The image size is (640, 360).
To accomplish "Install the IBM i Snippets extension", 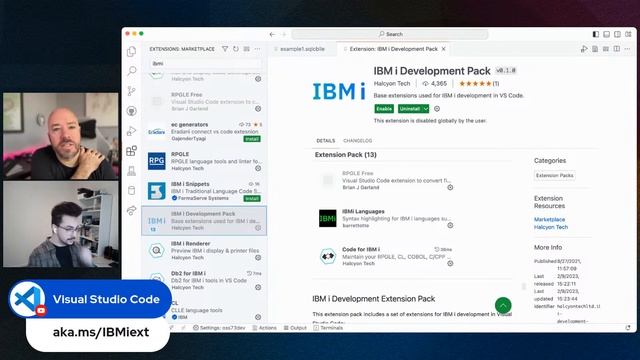I will click(x=252, y=199).
